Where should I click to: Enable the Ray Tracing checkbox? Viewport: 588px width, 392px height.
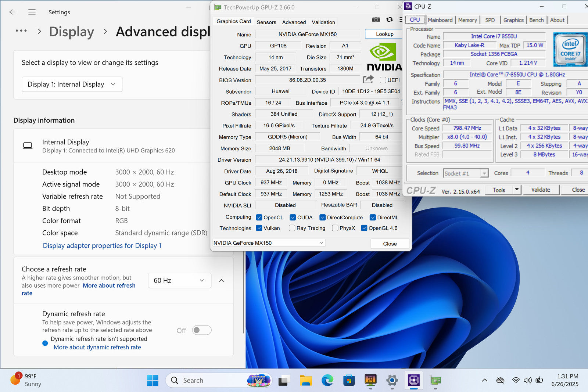pyautogui.click(x=292, y=228)
